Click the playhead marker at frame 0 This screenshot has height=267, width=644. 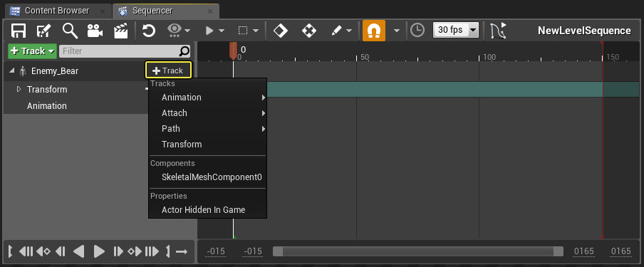coord(233,51)
